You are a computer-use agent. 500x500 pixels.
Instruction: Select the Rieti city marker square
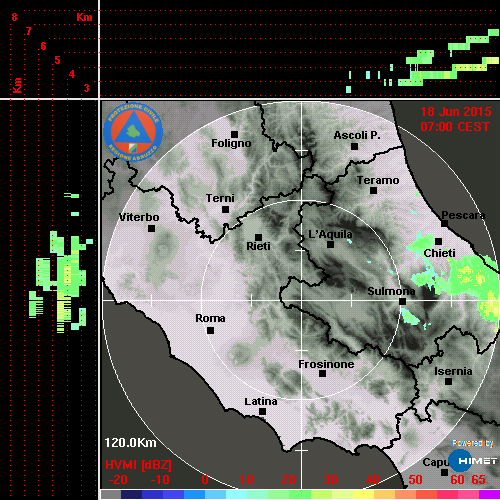258,237
